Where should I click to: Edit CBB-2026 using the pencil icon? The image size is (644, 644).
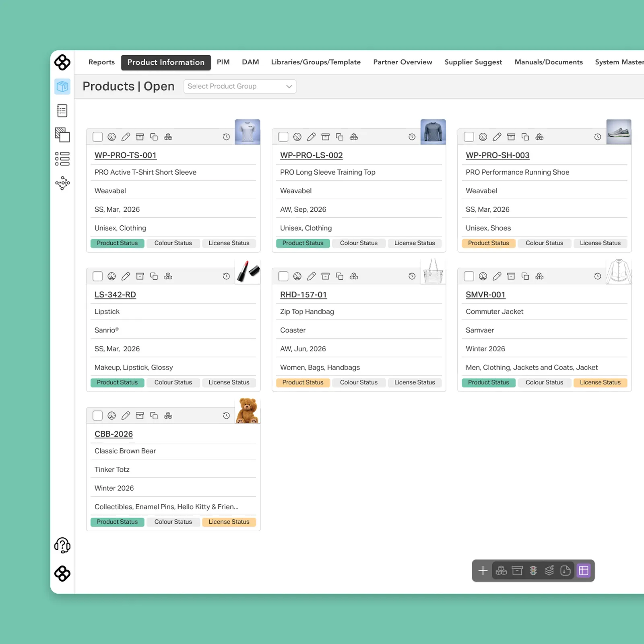(x=126, y=415)
